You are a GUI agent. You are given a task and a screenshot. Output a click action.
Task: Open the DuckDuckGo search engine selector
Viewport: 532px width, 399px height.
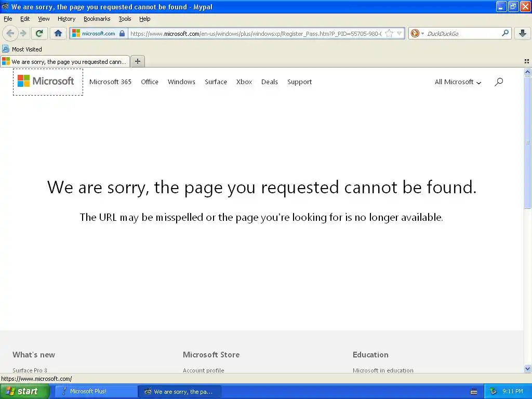(x=417, y=33)
